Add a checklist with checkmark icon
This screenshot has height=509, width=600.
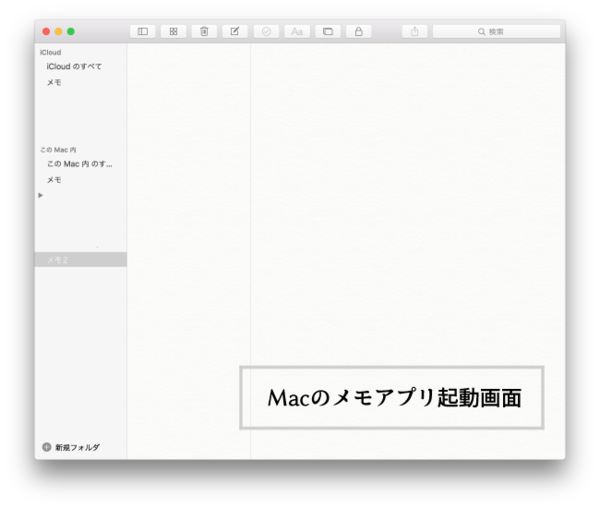266,31
